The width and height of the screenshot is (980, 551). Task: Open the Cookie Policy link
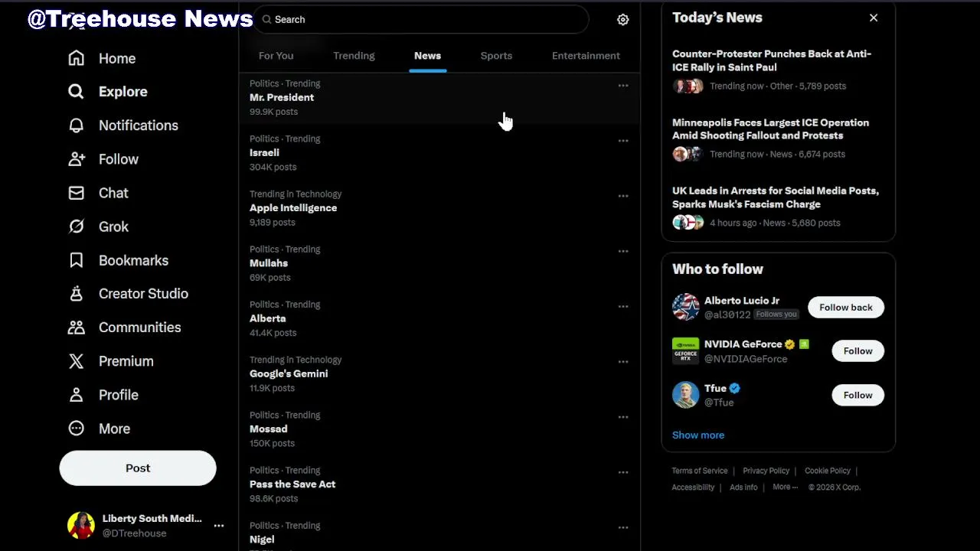(828, 471)
